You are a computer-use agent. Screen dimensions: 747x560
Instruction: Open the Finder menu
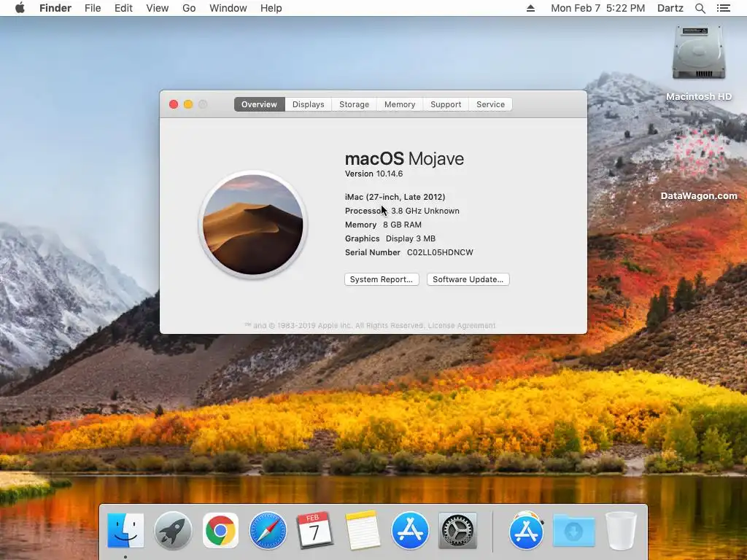[55, 8]
